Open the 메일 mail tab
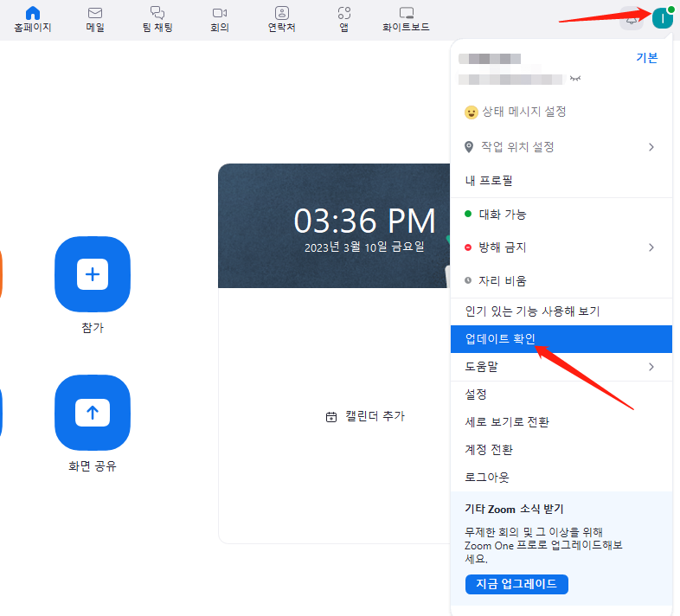 [x=95, y=20]
